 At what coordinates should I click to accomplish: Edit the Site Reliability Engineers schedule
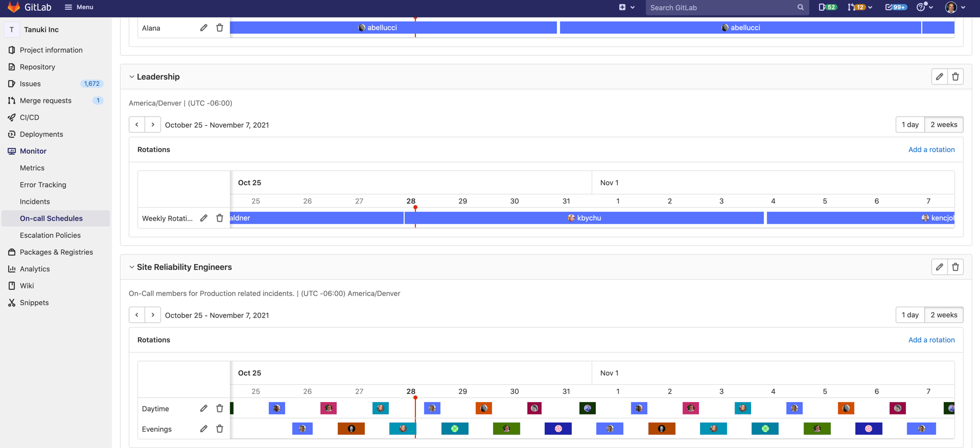coord(939,267)
